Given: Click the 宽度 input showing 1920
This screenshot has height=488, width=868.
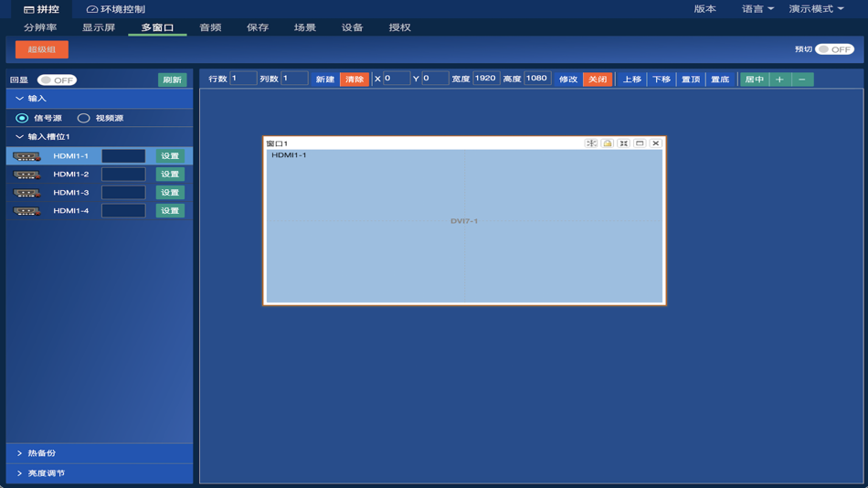Looking at the screenshot, I should click(487, 79).
